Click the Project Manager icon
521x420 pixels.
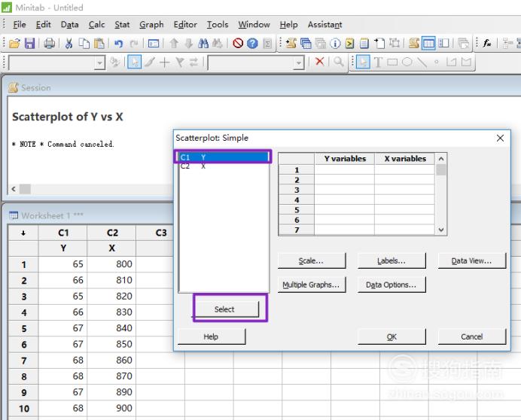coord(443,43)
